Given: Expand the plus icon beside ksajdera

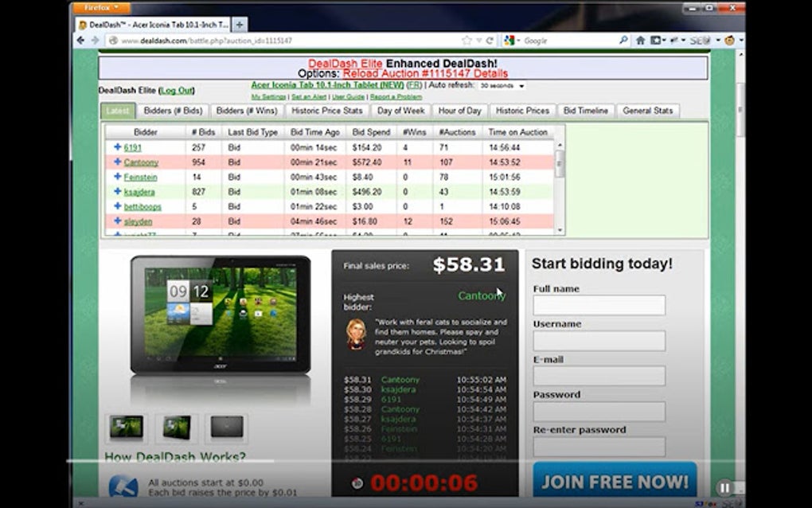Looking at the screenshot, I should (x=118, y=191).
